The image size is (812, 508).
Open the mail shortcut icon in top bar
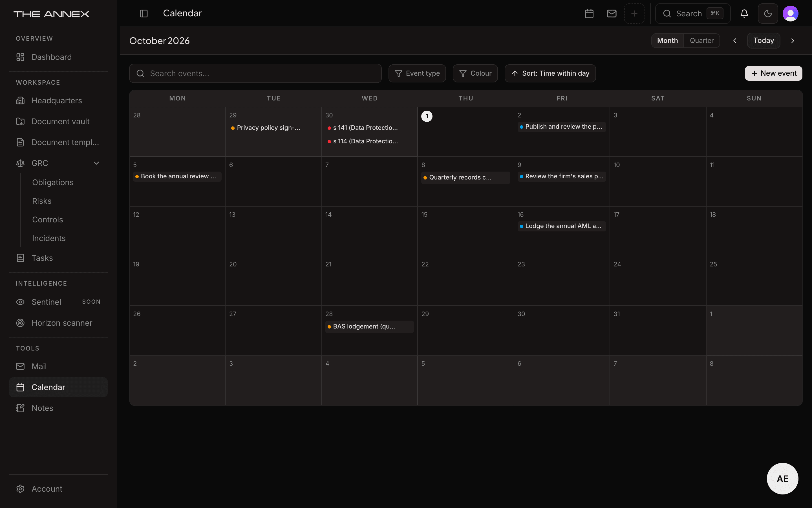click(612, 14)
